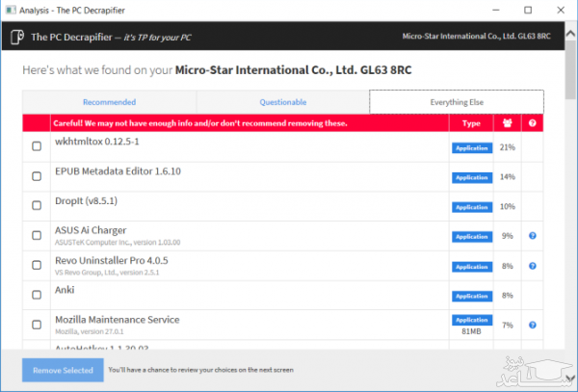
Task: Tick the DropIt (v8.5.1) checkbox
Action: pos(37,206)
